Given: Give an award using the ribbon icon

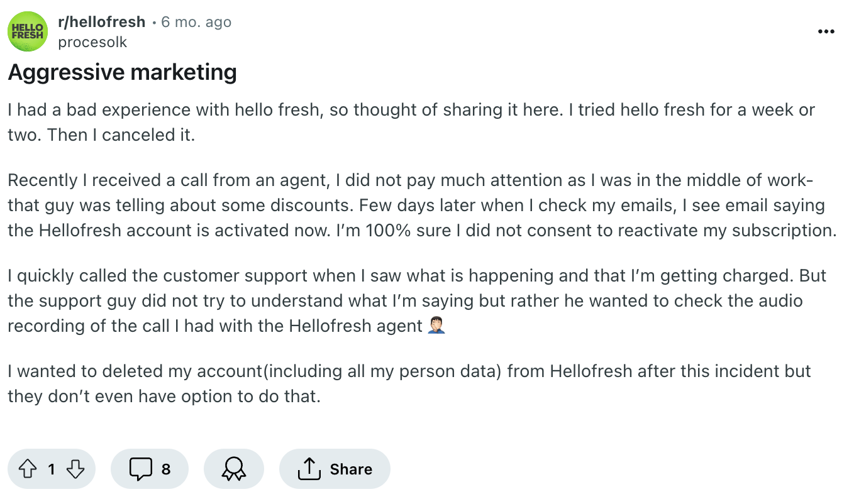Looking at the screenshot, I should [233, 469].
